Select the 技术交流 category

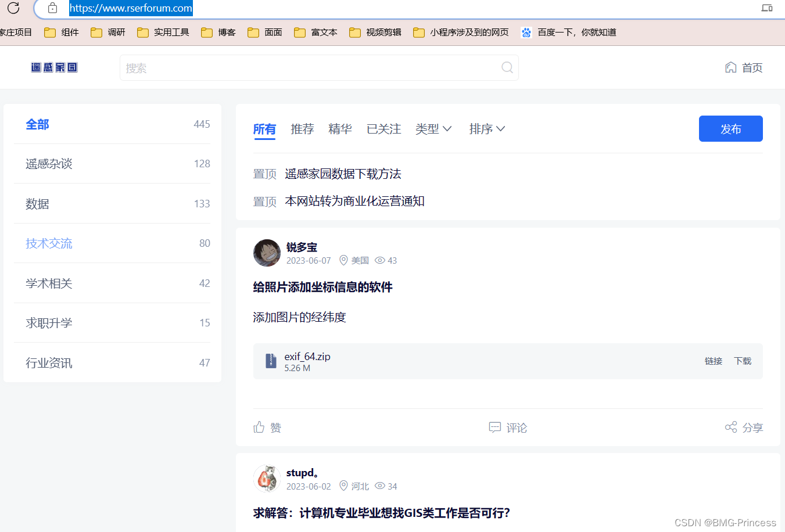pyautogui.click(x=112, y=243)
